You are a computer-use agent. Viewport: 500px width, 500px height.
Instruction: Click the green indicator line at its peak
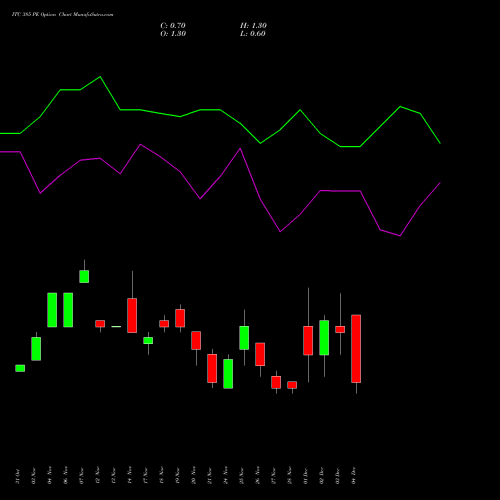[100, 77]
